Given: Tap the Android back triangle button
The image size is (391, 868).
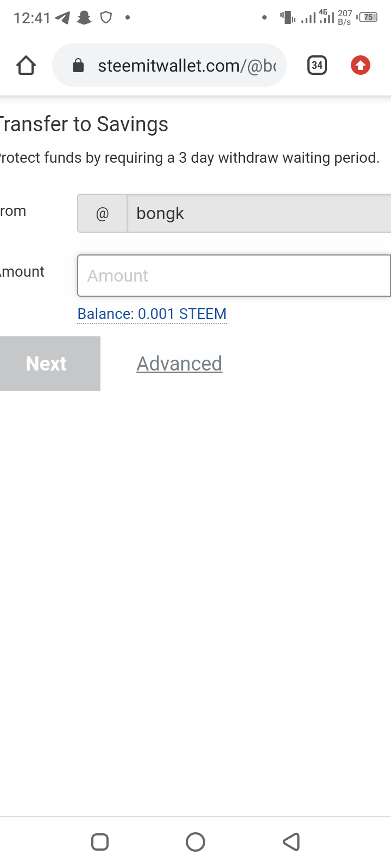Looking at the screenshot, I should tap(292, 842).
